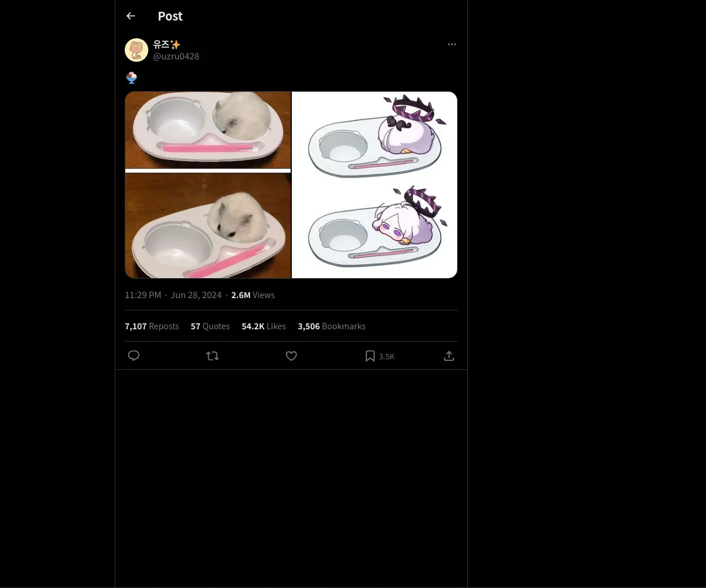Open the bottom-left hamster photo
Image resolution: width=706 pixels, height=588 pixels.
coord(208,225)
